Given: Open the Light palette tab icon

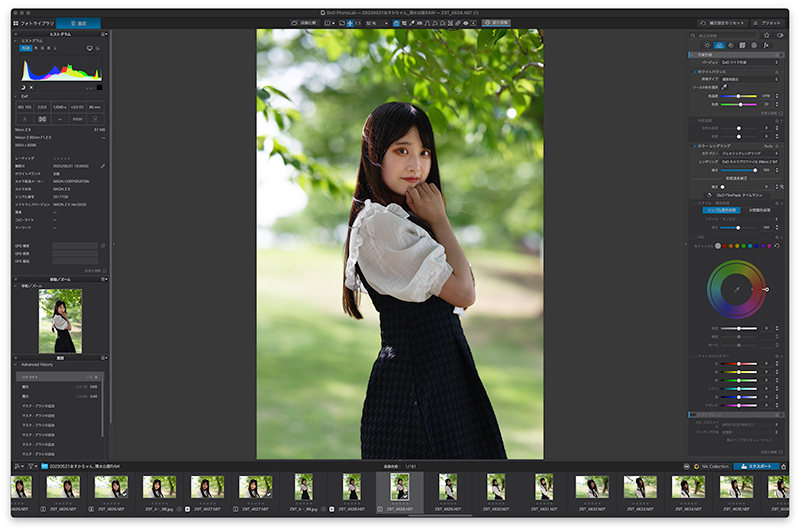Looking at the screenshot, I should pyautogui.click(x=708, y=45).
